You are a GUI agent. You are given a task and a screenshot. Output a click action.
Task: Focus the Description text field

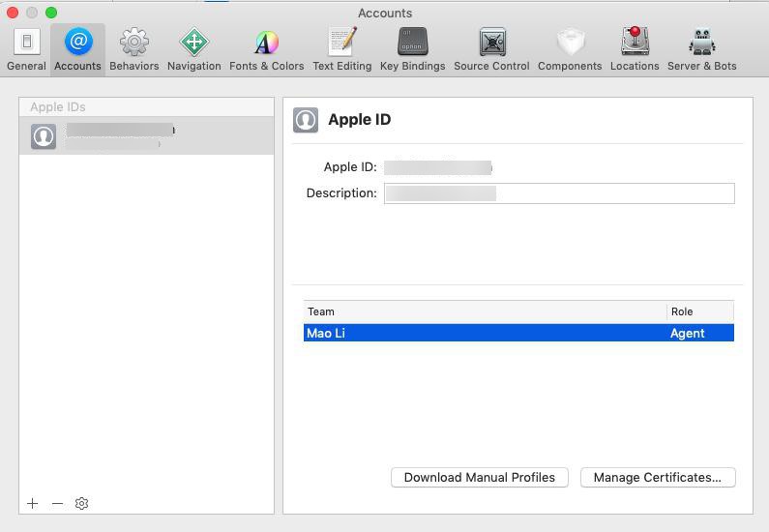[x=559, y=193]
